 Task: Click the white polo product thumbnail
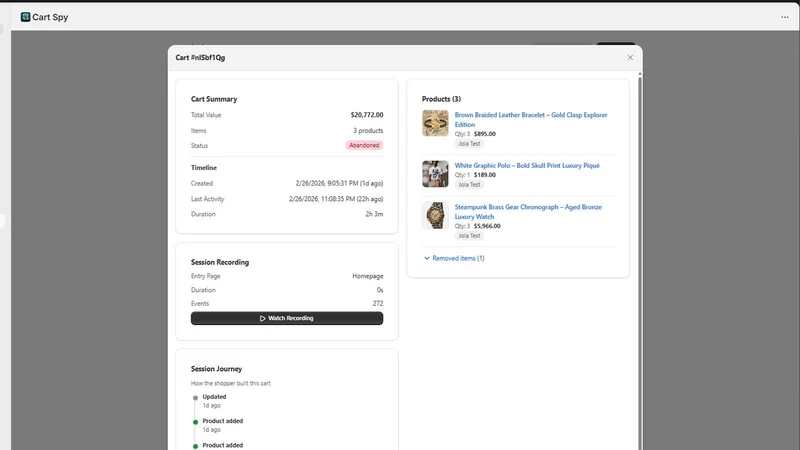(x=435, y=174)
